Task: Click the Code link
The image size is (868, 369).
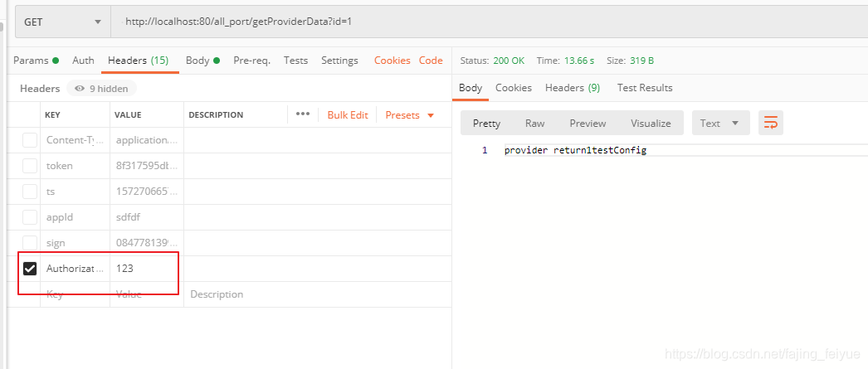Action: tap(431, 61)
